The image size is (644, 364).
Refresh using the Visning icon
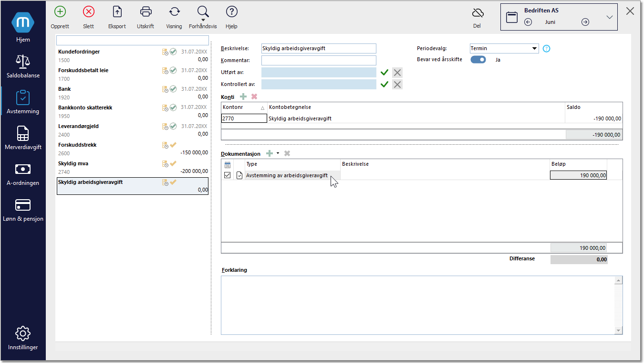[x=174, y=12]
